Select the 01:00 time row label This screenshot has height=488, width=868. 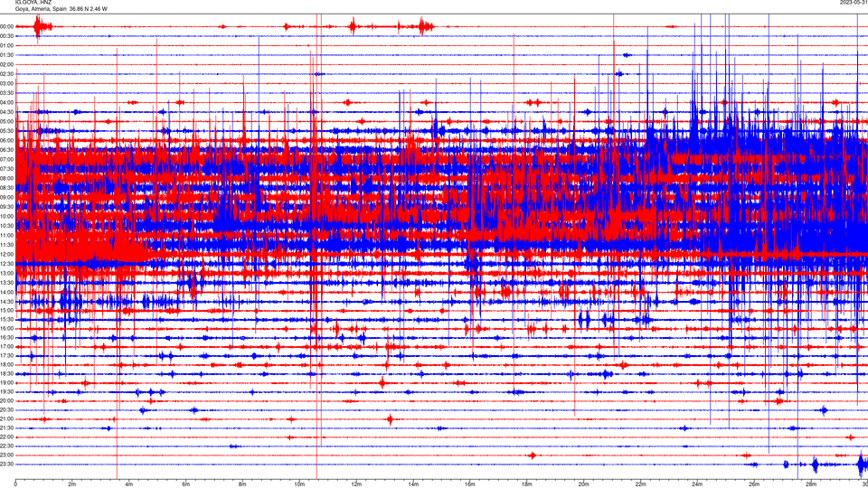pyautogui.click(x=6, y=45)
